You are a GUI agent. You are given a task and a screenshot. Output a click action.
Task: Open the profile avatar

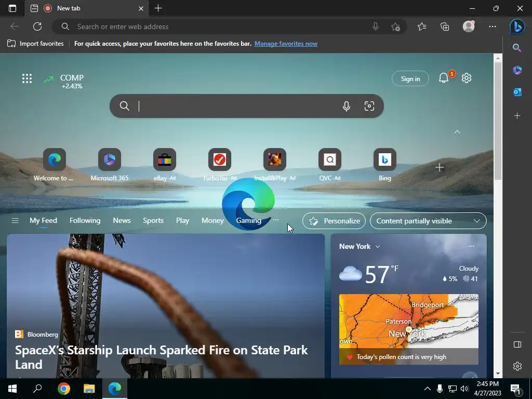tap(469, 26)
